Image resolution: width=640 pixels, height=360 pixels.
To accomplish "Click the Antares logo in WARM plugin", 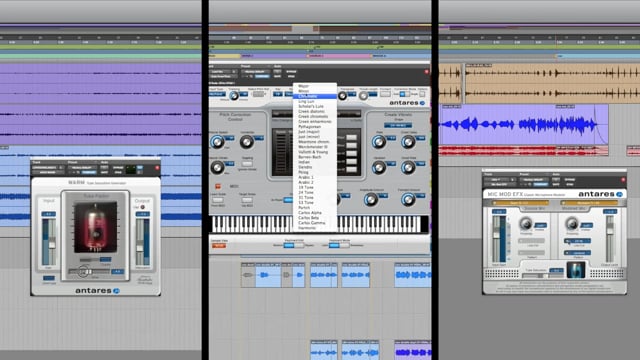I will coord(97,291).
